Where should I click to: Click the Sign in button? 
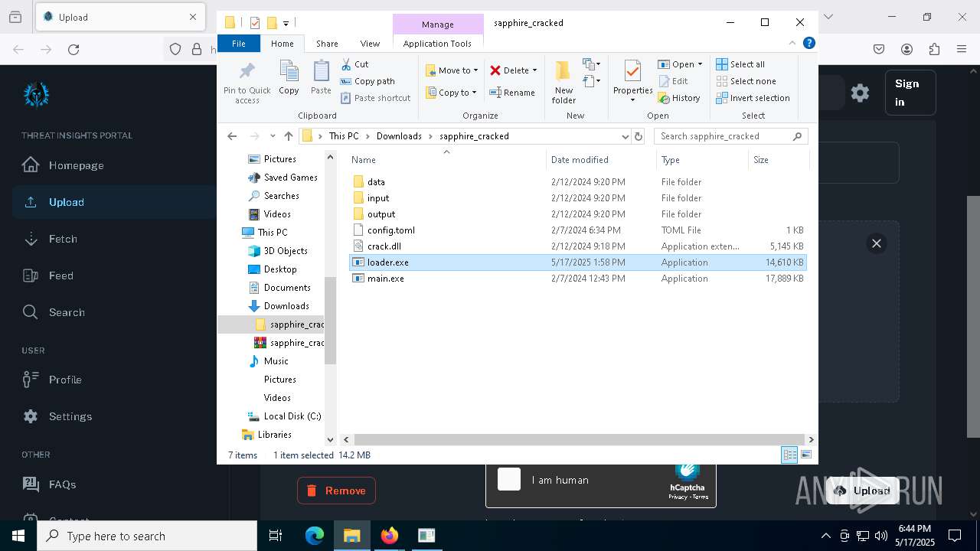(910, 93)
